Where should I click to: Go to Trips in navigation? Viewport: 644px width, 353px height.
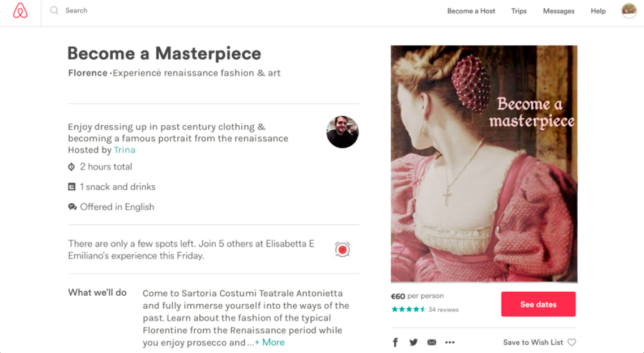click(x=519, y=11)
